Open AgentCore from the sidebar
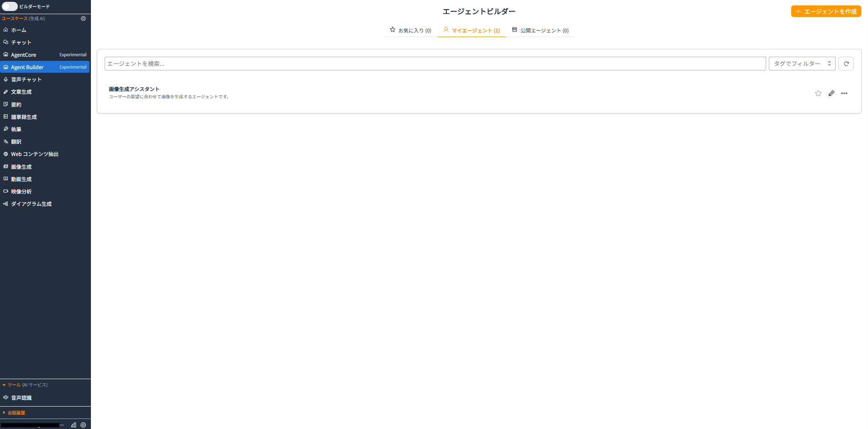 pyautogui.click(x=24, y=54)
